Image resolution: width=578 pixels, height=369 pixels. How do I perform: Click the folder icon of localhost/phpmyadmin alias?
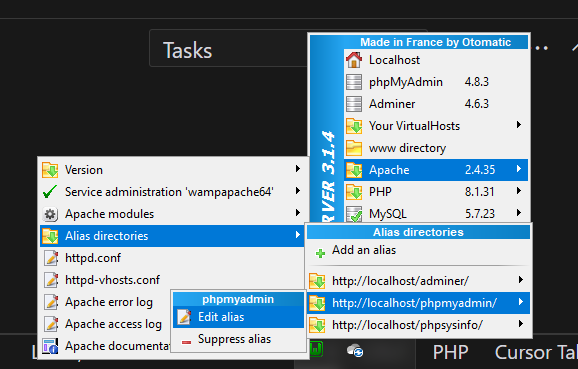317,303
